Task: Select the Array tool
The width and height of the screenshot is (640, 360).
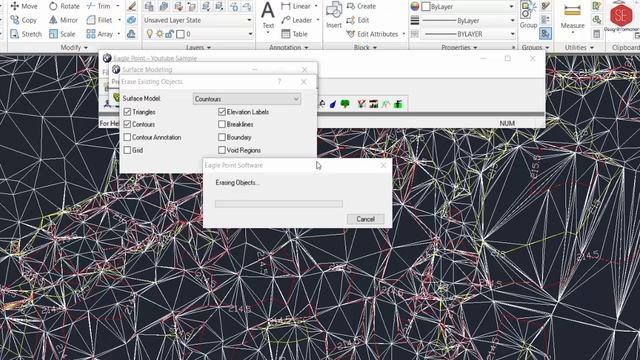Action: click(100, 34)
